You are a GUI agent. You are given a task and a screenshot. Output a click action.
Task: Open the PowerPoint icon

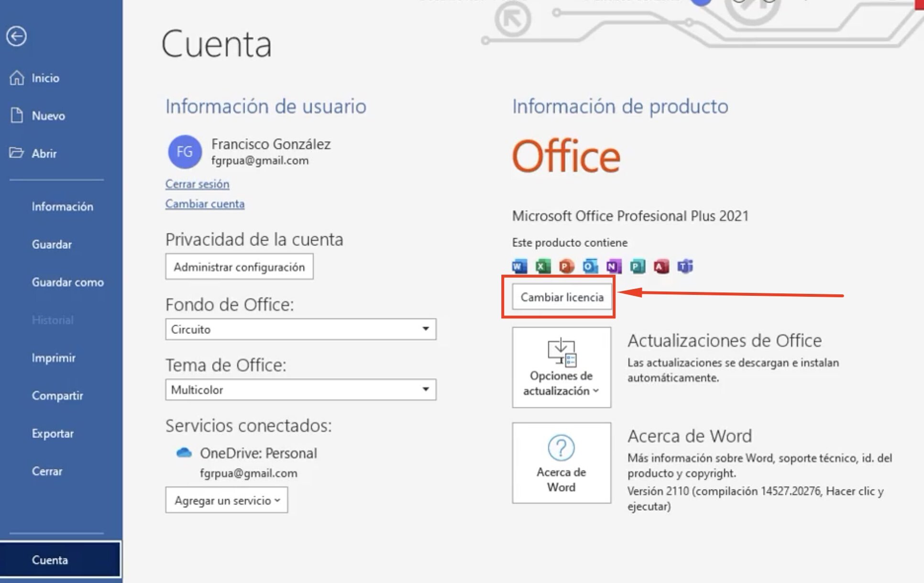(566, 267)
